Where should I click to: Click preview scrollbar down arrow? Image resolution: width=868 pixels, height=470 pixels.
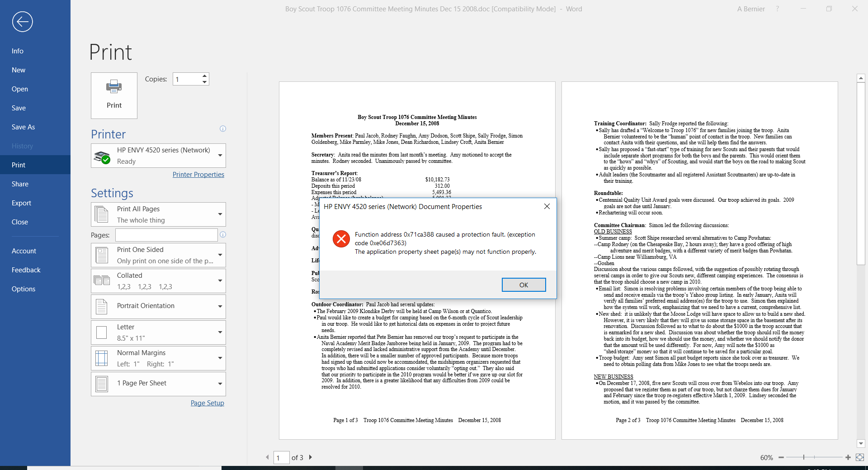coord(861,444)
